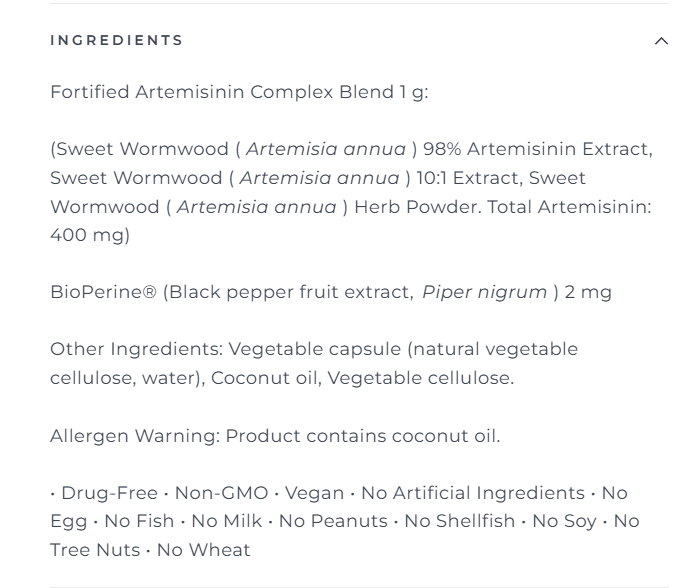Collapse the Ingredients section chevron arrow
This screenshot has height=588, width=690.
[x=660, y=41]
